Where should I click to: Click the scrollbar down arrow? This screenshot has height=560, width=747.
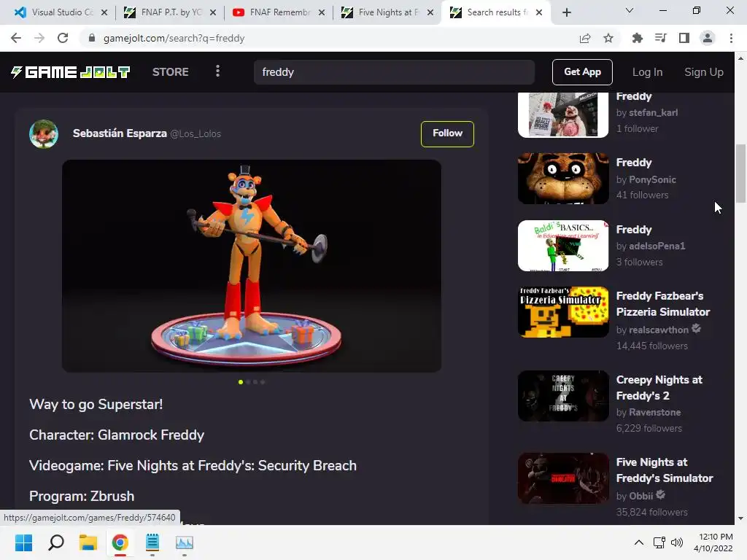[740, 518]
